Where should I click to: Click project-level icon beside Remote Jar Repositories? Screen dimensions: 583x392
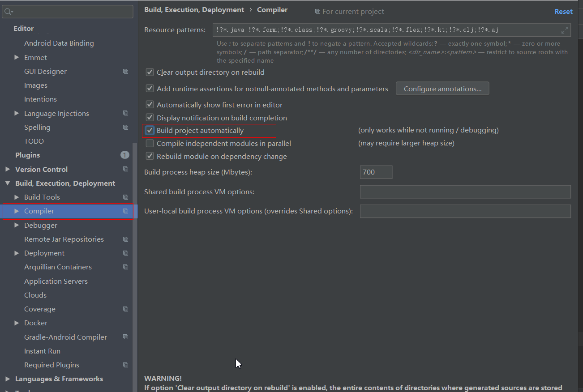click(x=126, y=239)
